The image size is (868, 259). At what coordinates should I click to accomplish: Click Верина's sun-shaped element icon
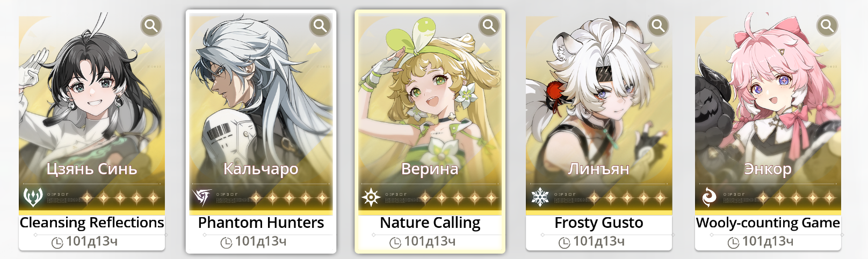click(371, 197)
